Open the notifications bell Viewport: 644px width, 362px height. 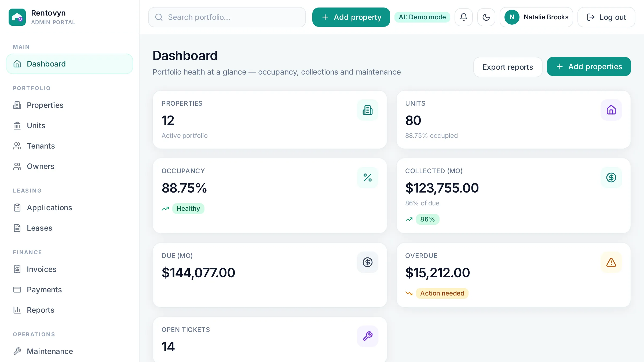pyautogui.click(x=463, y=17)
